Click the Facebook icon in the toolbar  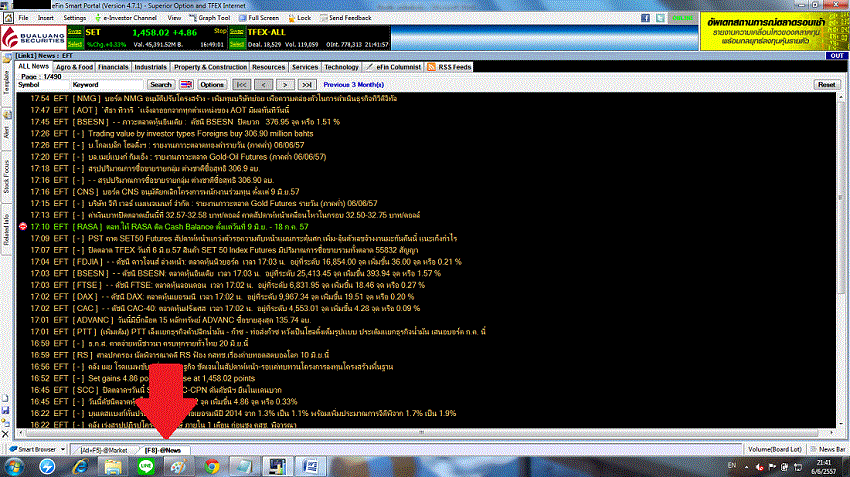click(645, 18)
